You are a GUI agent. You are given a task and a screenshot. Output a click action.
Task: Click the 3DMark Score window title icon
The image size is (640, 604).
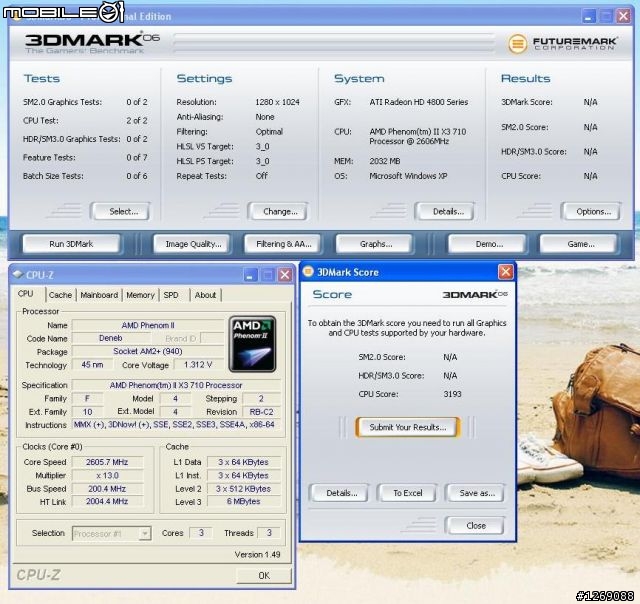click(309, 271)
